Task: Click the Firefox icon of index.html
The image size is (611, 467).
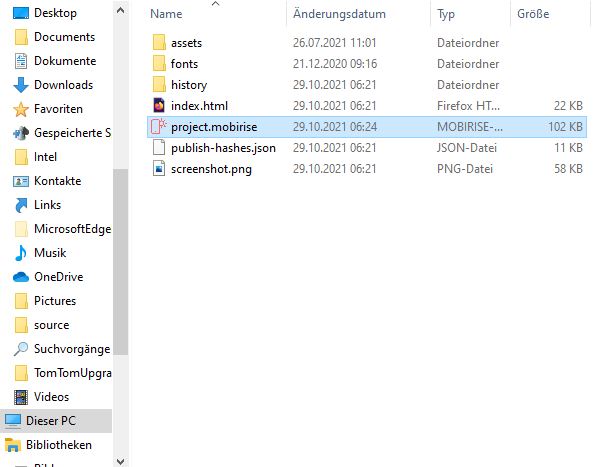Action: point(159,106)
